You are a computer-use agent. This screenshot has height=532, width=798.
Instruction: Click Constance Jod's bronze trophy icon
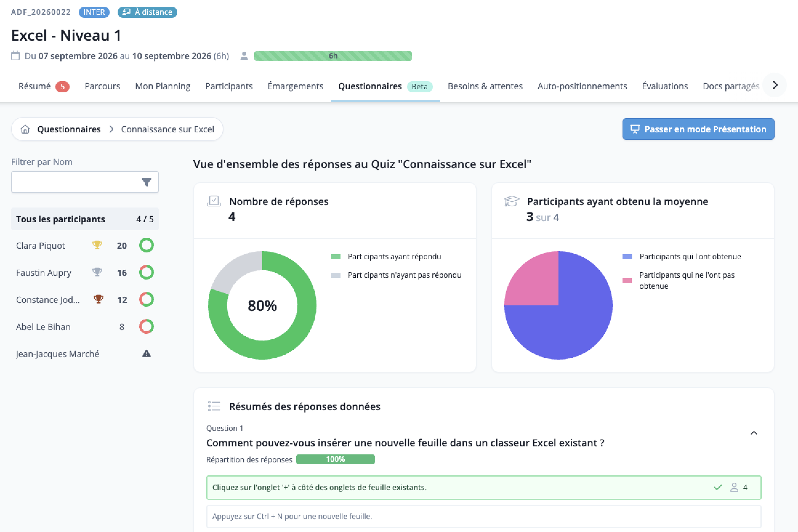coord(99,299)
